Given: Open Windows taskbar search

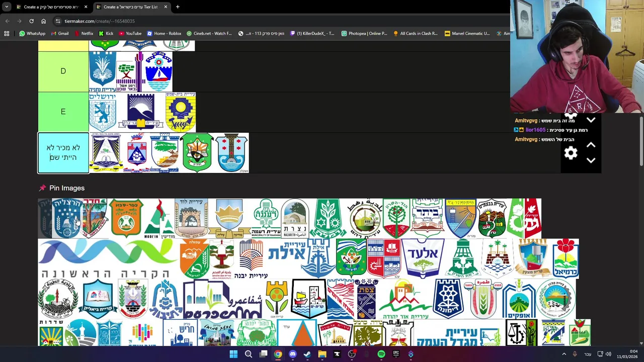Looking at the screenshot, I should 249,354.
